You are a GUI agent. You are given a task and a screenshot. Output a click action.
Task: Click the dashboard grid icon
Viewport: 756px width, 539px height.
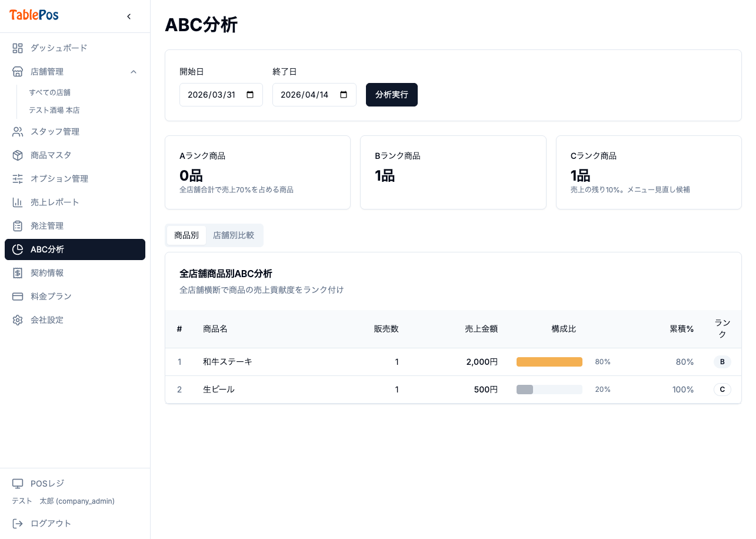[18, 48]
